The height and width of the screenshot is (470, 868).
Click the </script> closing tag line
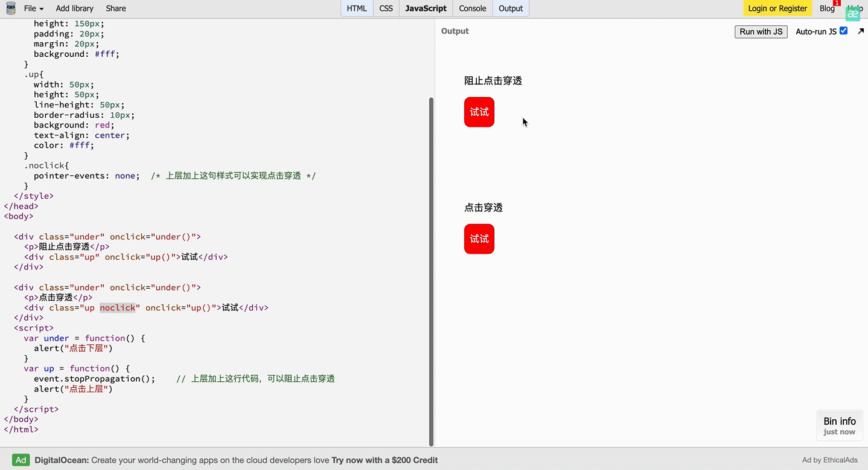pyautogui.click(x=36, y=409)
